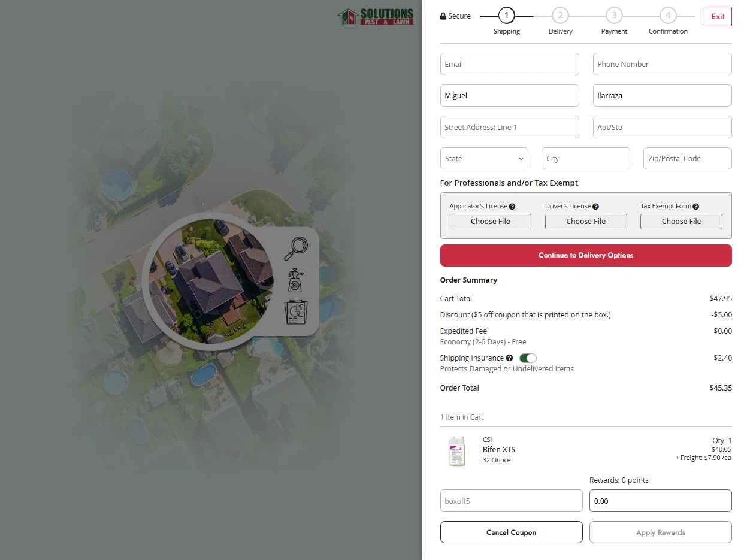The width and height of the screenshot is (750, 560).
Task: Click the coupon code field boxoff5
Action: pos(511,501)
